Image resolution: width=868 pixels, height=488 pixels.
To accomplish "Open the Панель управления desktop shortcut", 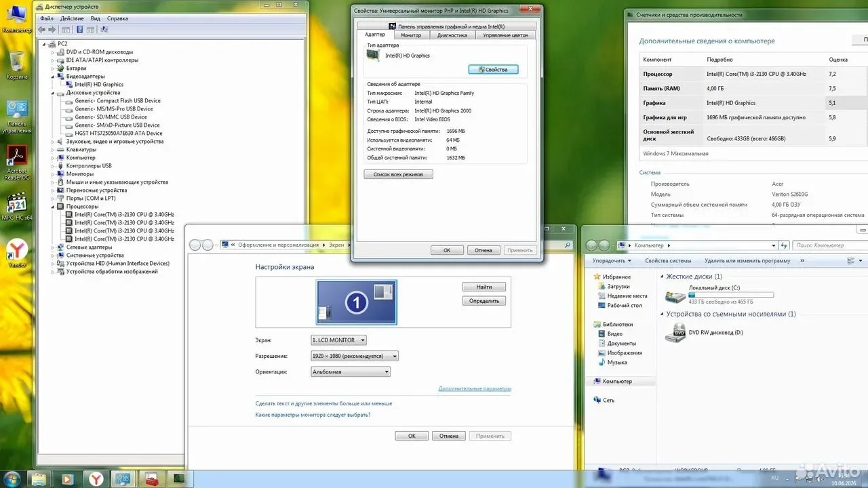I will point(16,117).
